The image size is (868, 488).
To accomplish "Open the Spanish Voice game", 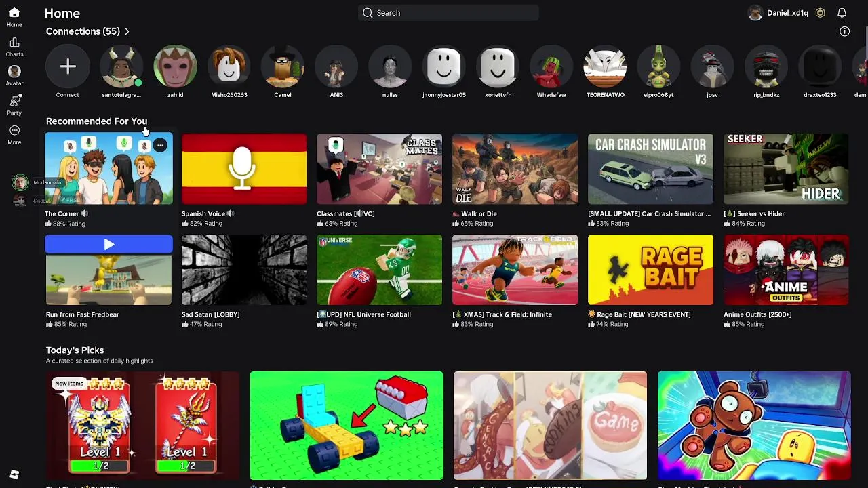I will (244, 169).
